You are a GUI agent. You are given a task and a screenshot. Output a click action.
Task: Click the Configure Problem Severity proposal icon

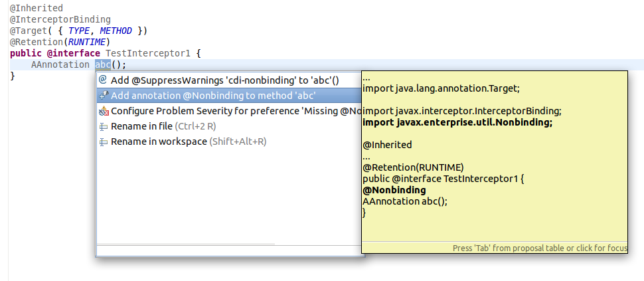103,111
